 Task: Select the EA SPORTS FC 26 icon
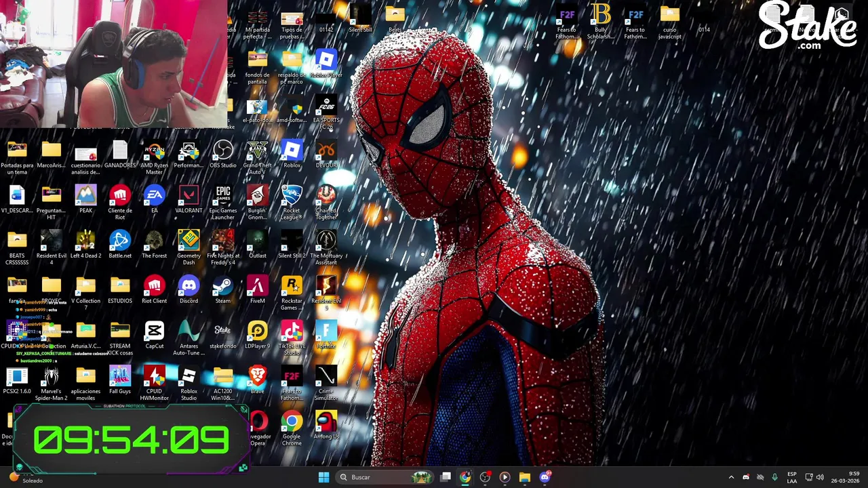pos(326,113)
